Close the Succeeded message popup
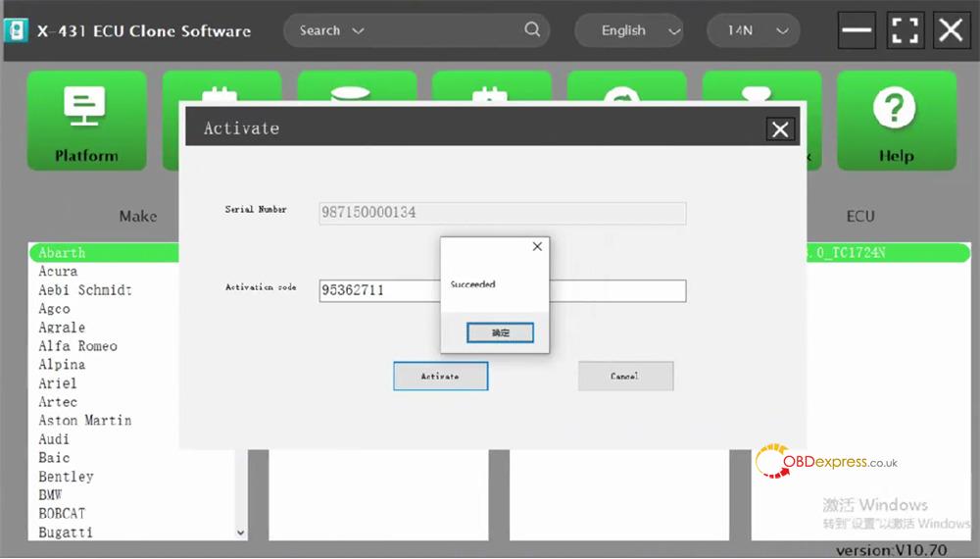The width and height of the screenshot is (980, 559). point(537,246)
